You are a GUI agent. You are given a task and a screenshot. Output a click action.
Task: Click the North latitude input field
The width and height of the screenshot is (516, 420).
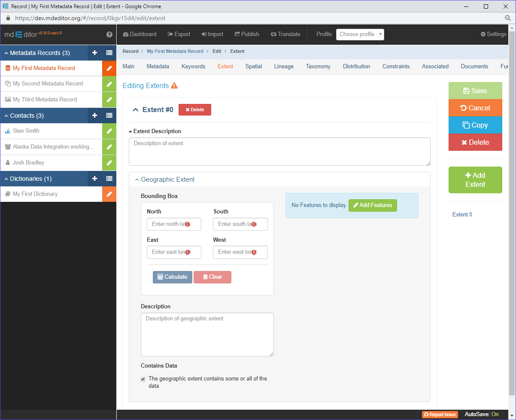[x=174, y=224]
